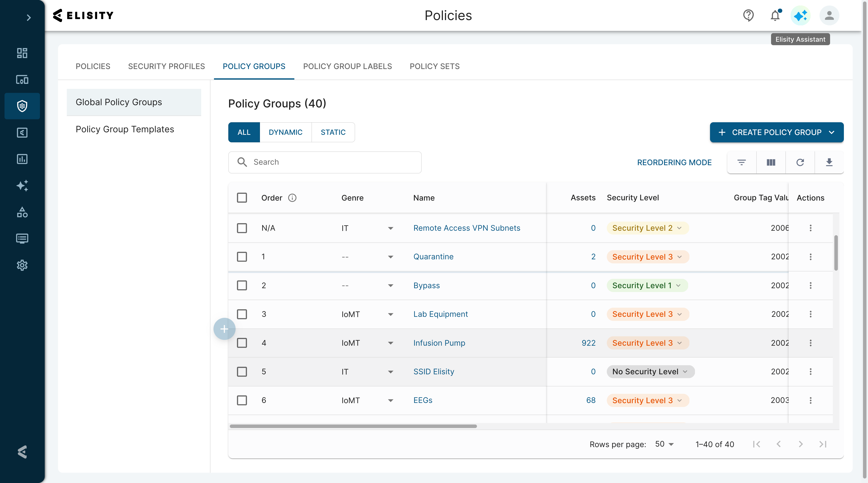This screenshot has width=868, height=483.
Task: Toggle the select-all header checkbox
Action: tap(242, 198)
